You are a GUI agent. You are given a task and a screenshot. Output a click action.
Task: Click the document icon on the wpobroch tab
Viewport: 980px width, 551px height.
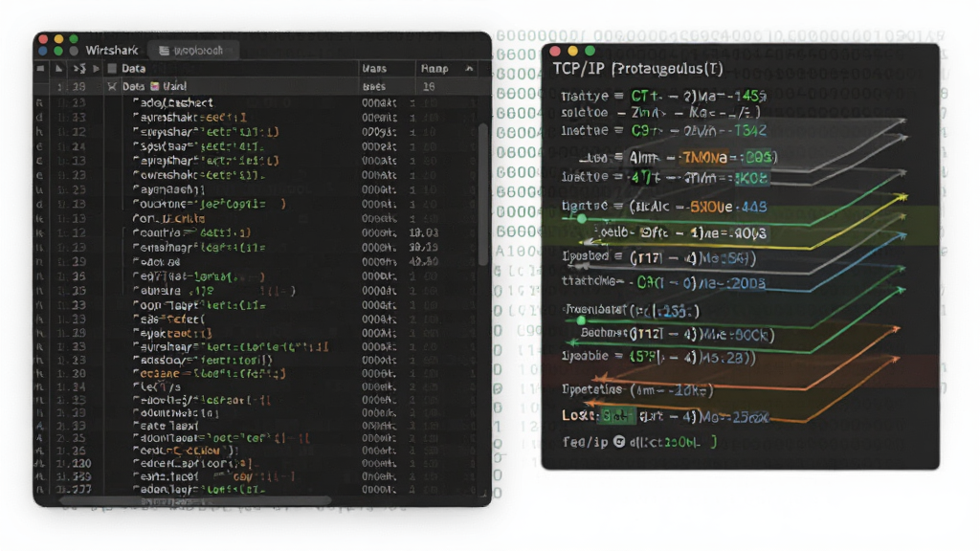164,51
